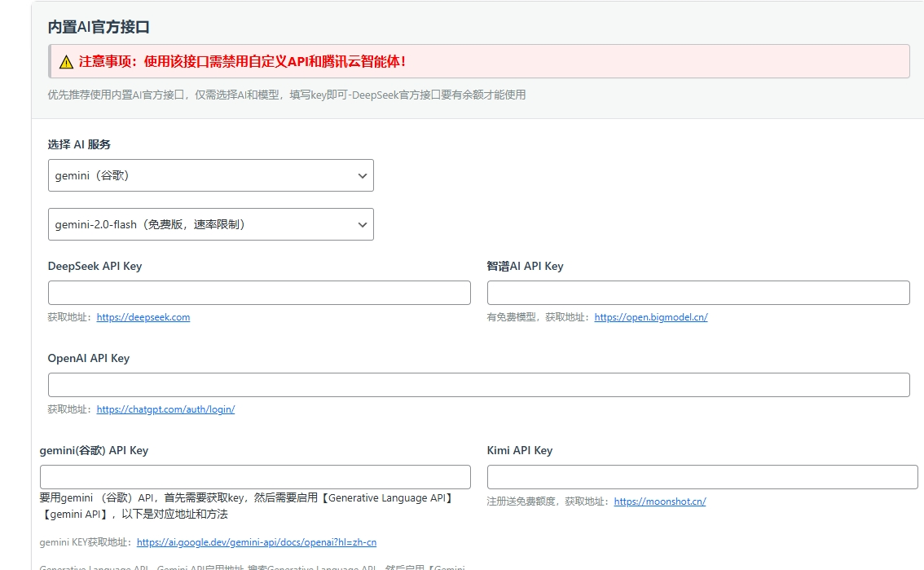This screenshot has width=924, height=570.
Task: Click the Kimi API Key label
Action: click(520, 450)
